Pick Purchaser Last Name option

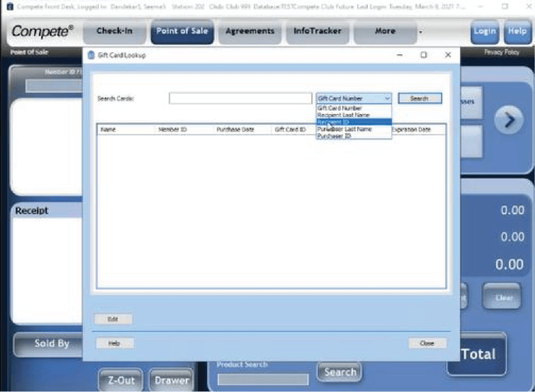[354, 129]
